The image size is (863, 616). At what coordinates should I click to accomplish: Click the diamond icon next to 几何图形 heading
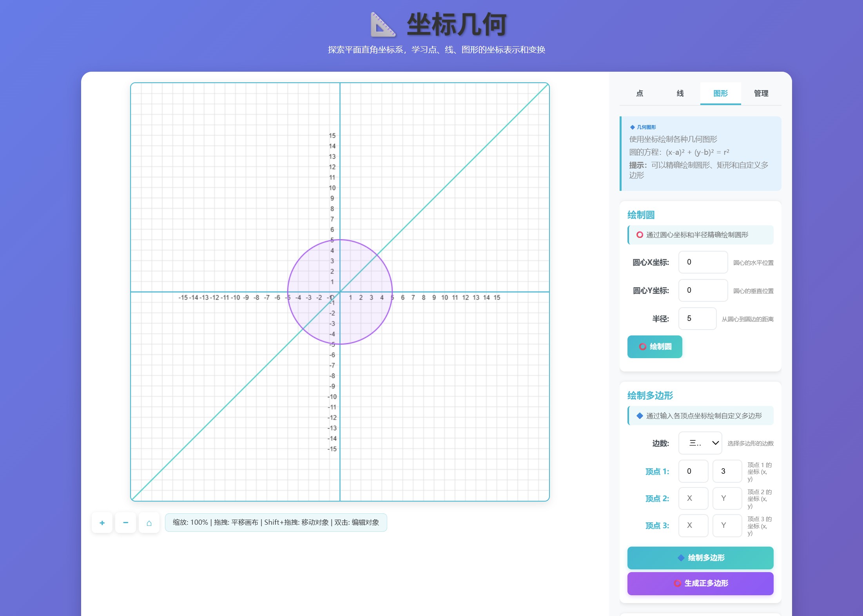tap(632, 127)
